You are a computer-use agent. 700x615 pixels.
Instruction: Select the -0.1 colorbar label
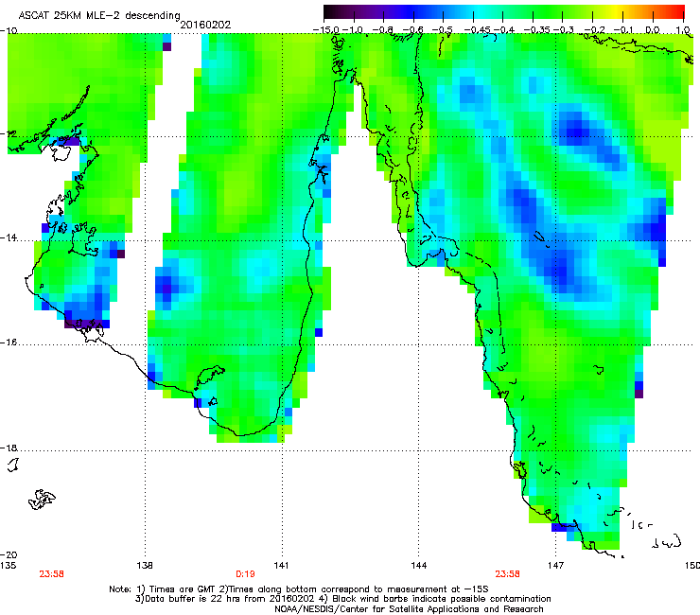(x=623, y=30)
